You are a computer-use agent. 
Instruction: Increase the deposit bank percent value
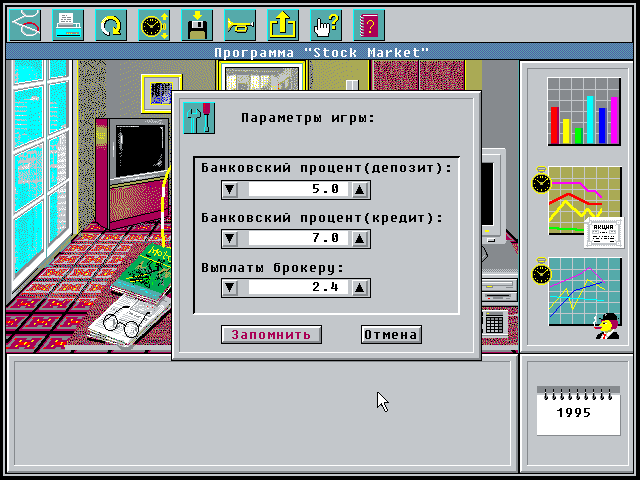(x=360, y=190)
